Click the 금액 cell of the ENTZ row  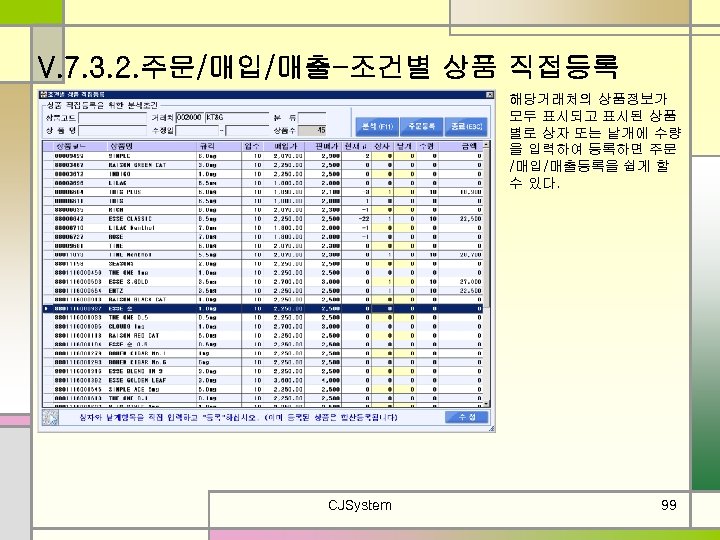click(x=460, y=291)
